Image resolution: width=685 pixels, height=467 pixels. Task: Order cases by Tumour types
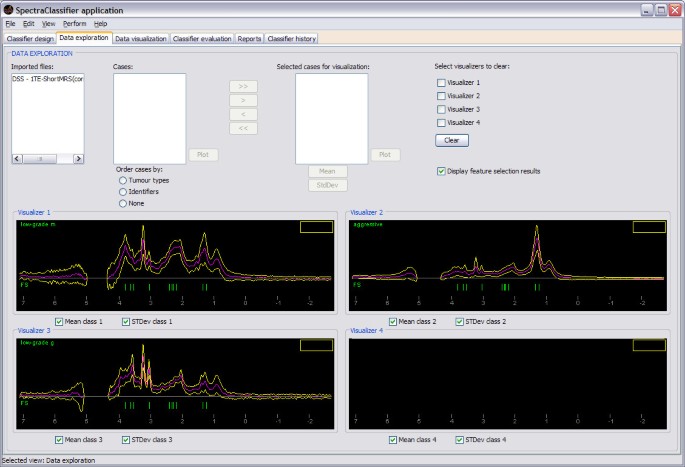[123, 180]
